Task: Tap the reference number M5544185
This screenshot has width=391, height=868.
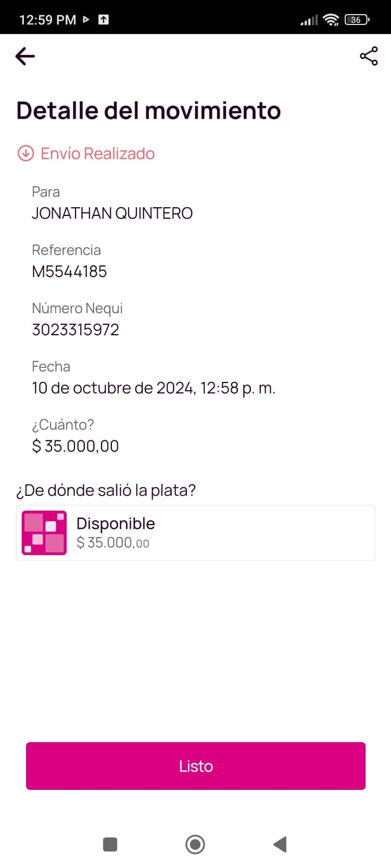Action: click(x=70, y=271)
